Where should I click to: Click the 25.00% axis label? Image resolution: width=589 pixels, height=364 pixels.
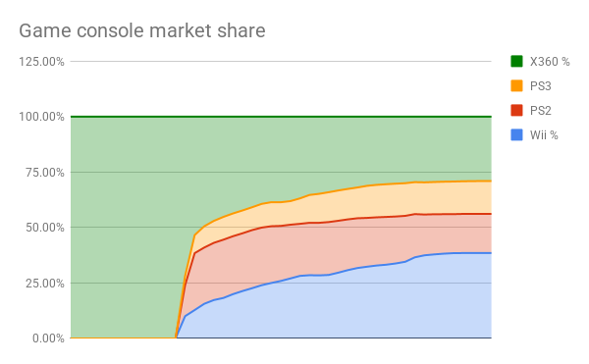(x=45, y=283)
